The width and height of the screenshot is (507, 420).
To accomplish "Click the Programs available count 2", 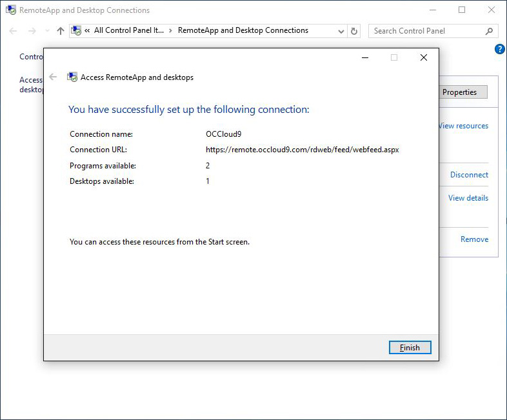I will (x=208, y=166).
